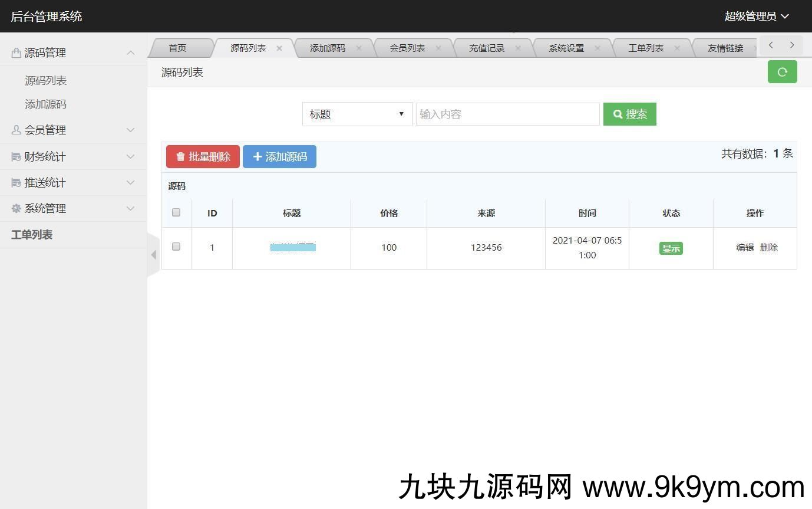Switch to the 首页 tab
812x509 pixels.
coord(177,48)
